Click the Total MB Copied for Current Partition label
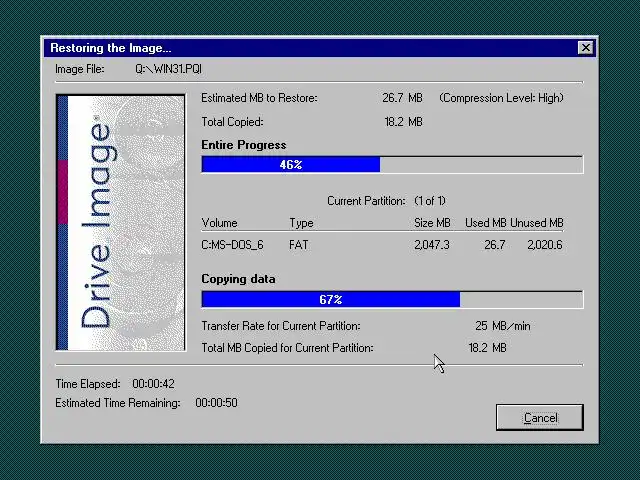 (287, 348)
